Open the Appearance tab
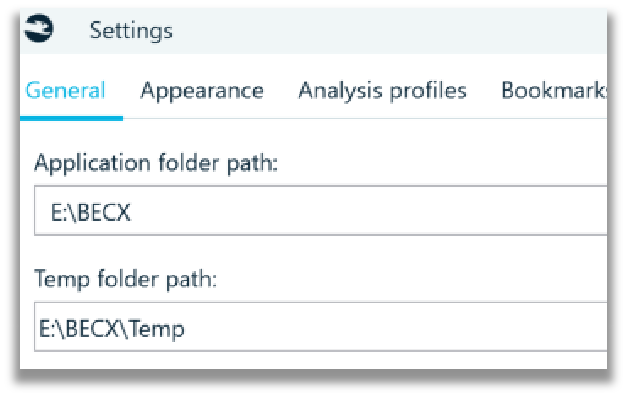This screenshot has width=625, height=393. 202,91
